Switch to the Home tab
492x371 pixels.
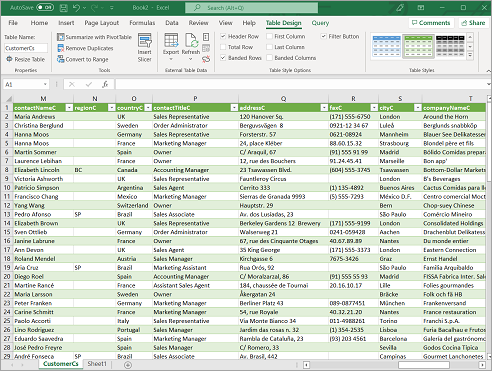pos(39,23)
